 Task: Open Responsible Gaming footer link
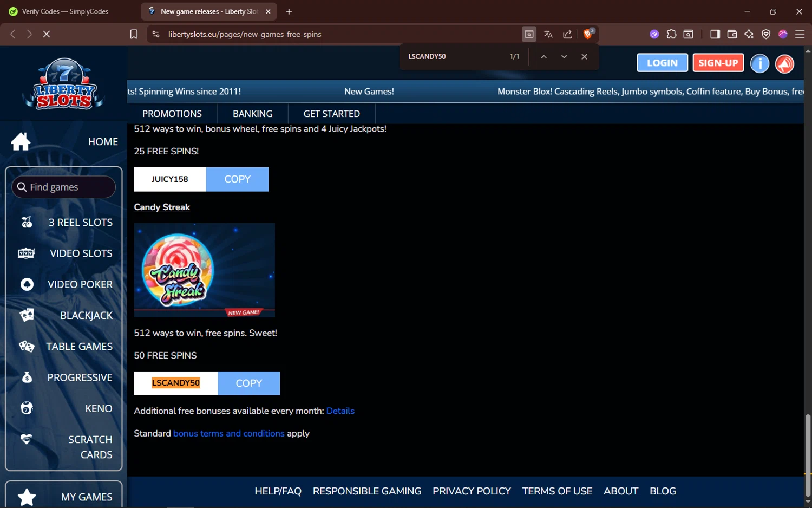pos(367,491)
